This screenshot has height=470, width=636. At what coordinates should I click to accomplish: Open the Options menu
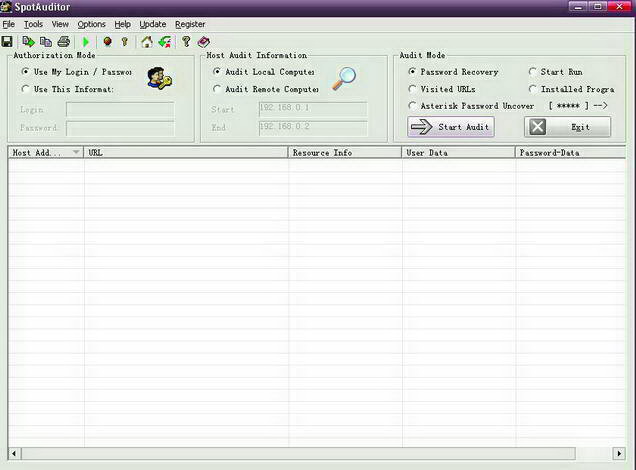point(91,24)
